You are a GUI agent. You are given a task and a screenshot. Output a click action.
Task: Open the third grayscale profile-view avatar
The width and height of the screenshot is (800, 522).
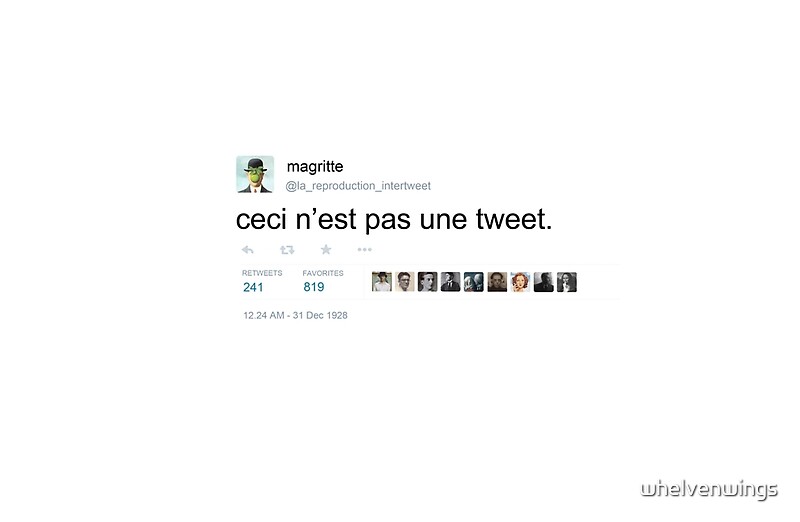pyautogui.click(x=428, y=282)
